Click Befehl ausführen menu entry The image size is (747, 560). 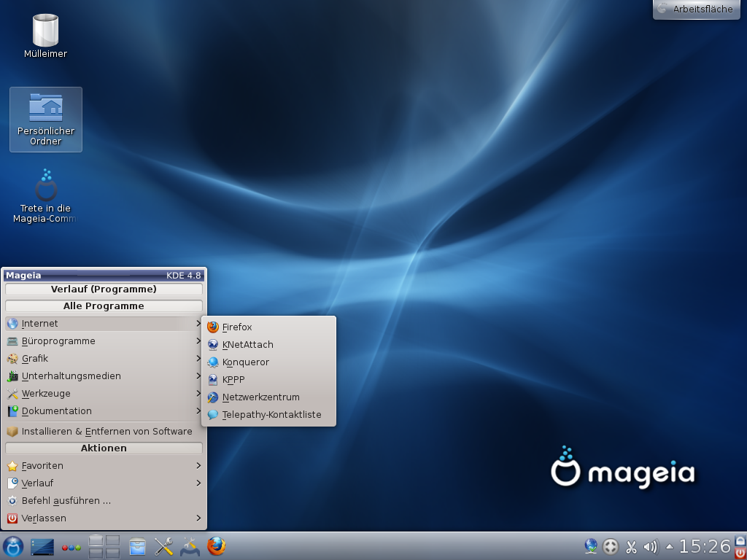pyautogui.click(x=104, y=501)
